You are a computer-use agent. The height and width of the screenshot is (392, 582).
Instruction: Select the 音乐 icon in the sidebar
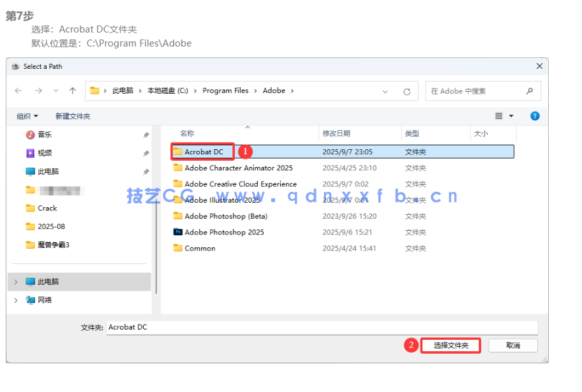coord(30,134)
